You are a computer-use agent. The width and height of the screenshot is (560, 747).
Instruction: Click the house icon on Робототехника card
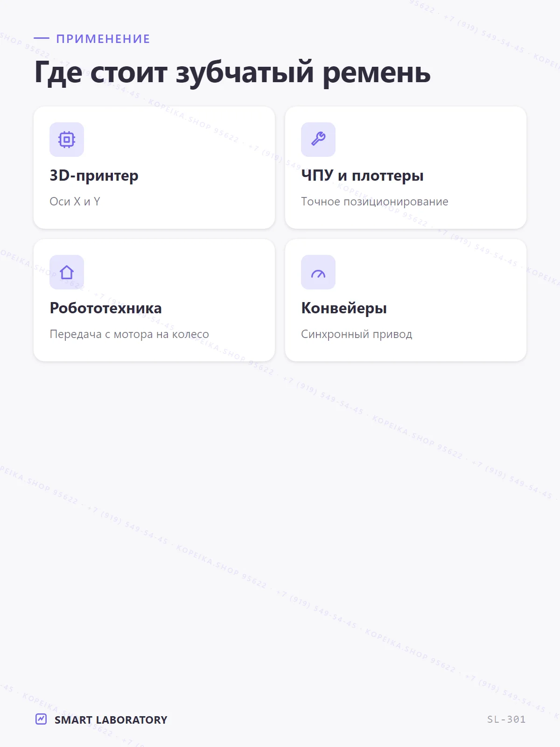[67, 272]
